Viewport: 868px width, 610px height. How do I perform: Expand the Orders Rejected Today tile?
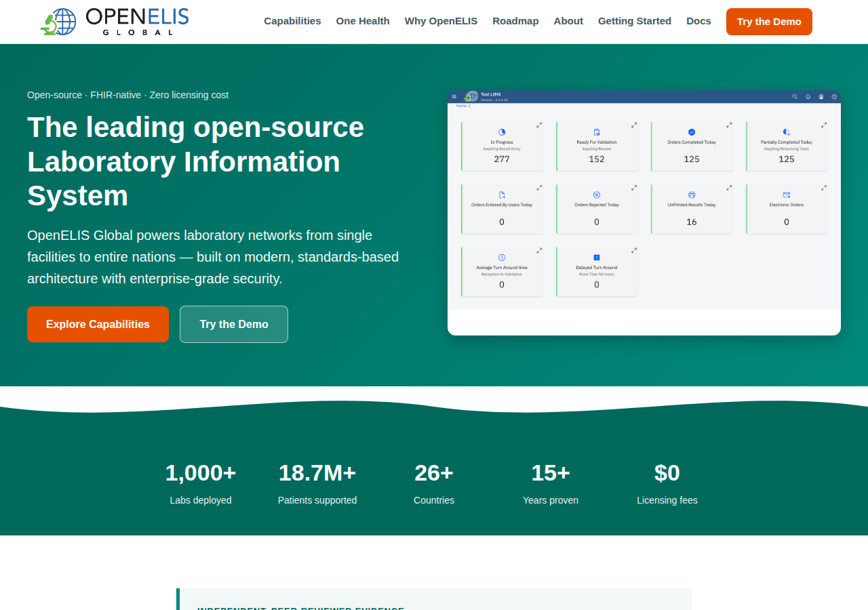(x=634, y=188)
